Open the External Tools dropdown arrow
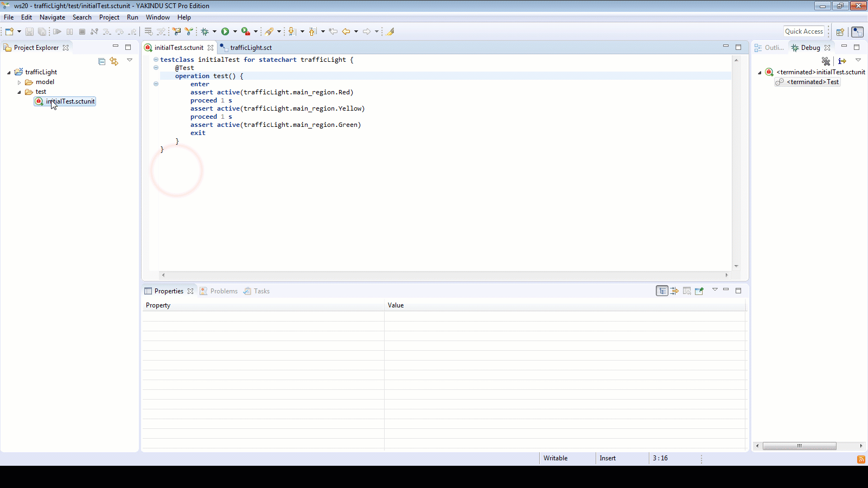 [x=256, y=31]
